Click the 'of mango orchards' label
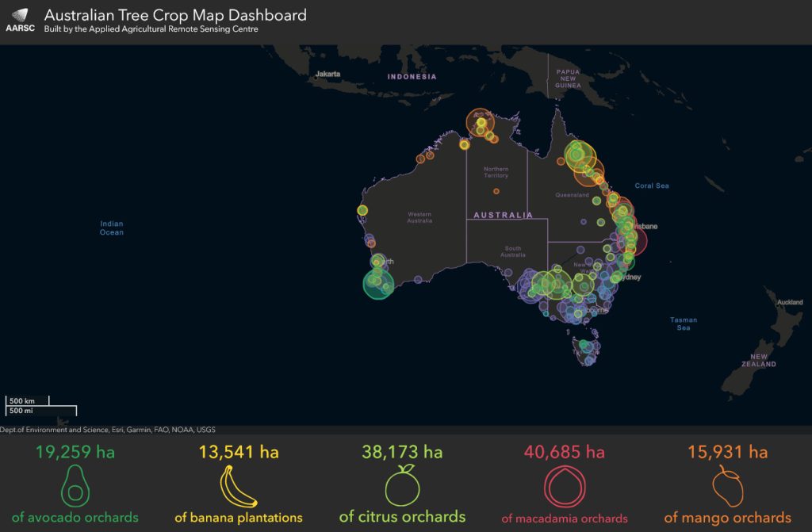812x532 pixels. [x=727, y=518]
